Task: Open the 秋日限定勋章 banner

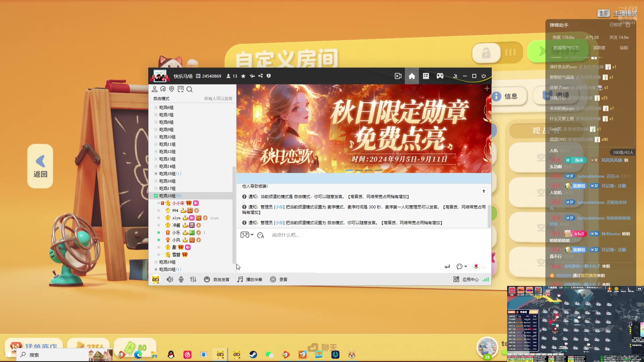Action: coord(364,129)
